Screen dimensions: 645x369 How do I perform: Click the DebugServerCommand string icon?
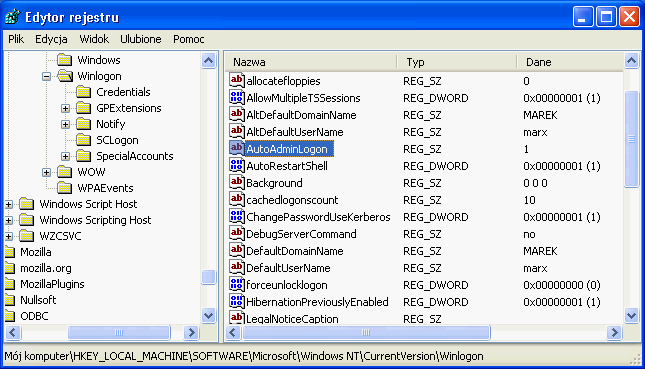pyautogui.click(x=237, y=233)
